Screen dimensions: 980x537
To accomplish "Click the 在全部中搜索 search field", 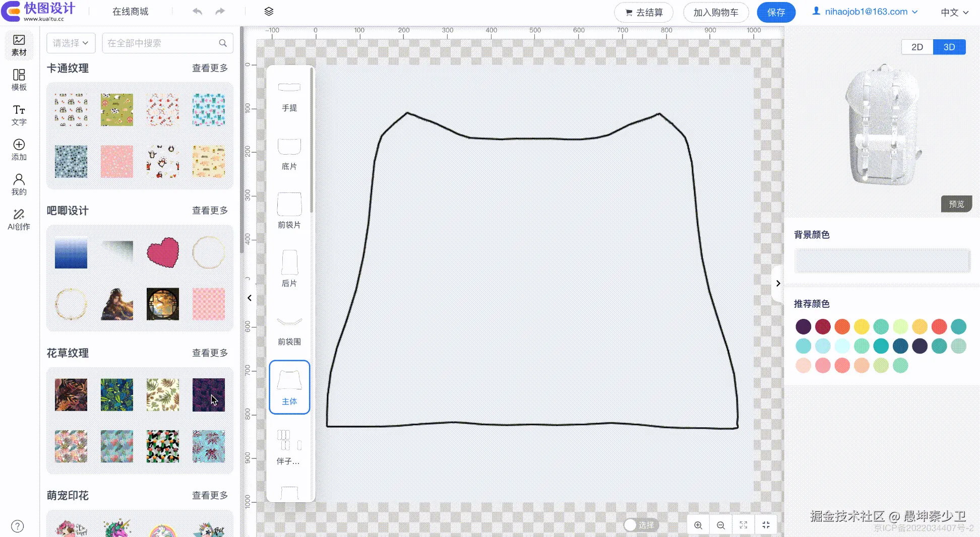I will point(161,43).
